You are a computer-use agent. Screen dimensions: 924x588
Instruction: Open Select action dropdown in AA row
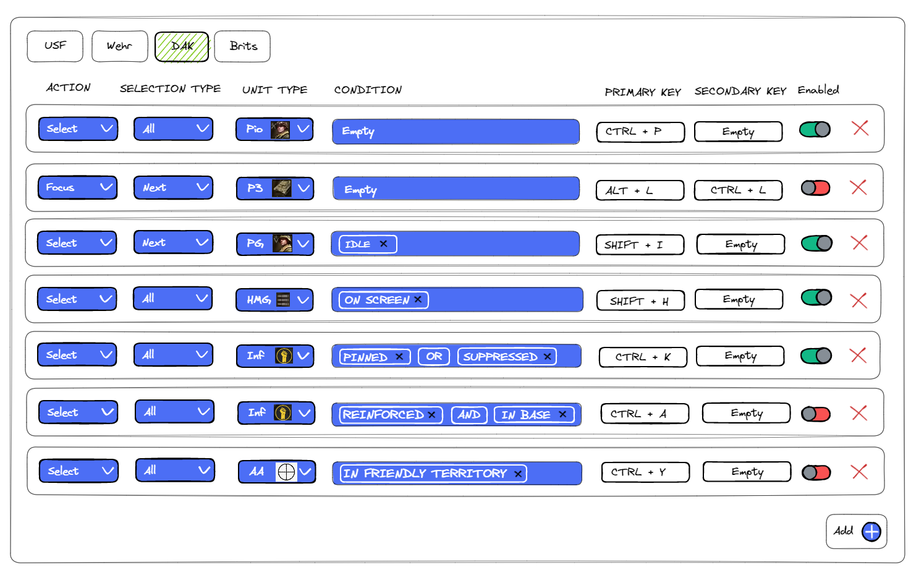[x=78, y=471]
